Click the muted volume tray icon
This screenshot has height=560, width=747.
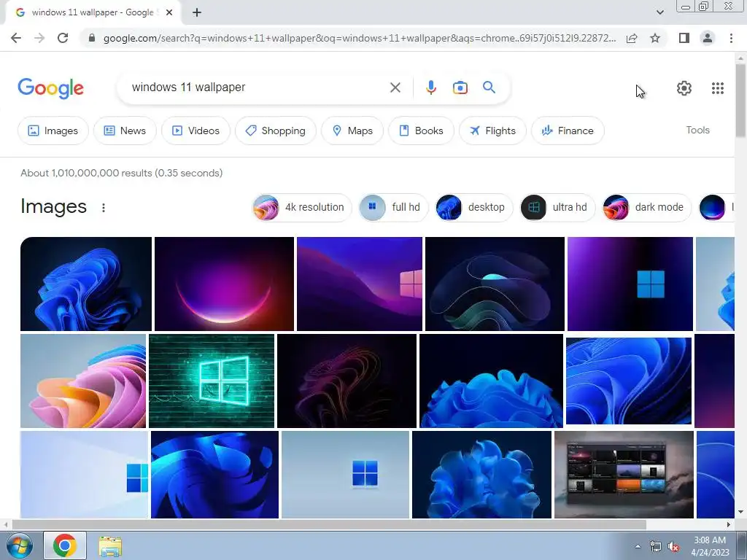point(673,547)
